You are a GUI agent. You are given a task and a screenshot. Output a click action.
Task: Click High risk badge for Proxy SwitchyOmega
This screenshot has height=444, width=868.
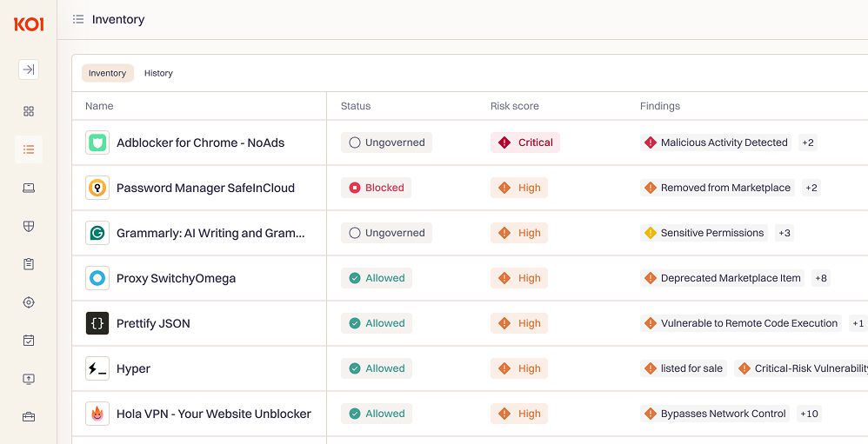(519, 278)
